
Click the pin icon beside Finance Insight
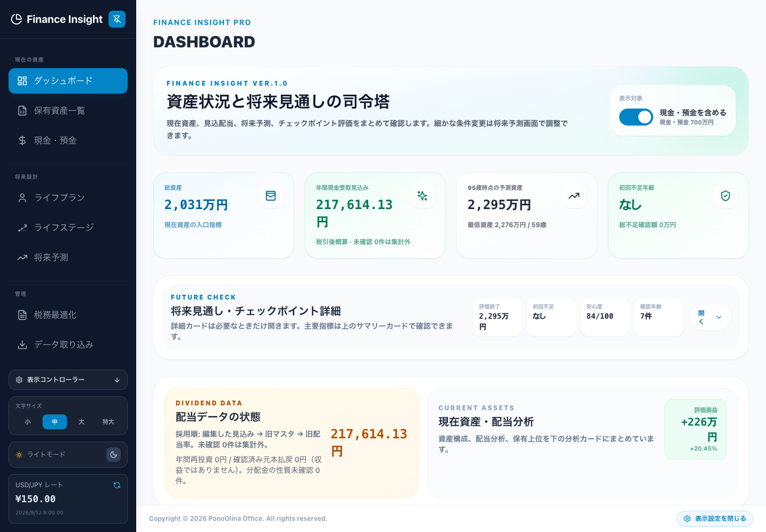[117, 19]
